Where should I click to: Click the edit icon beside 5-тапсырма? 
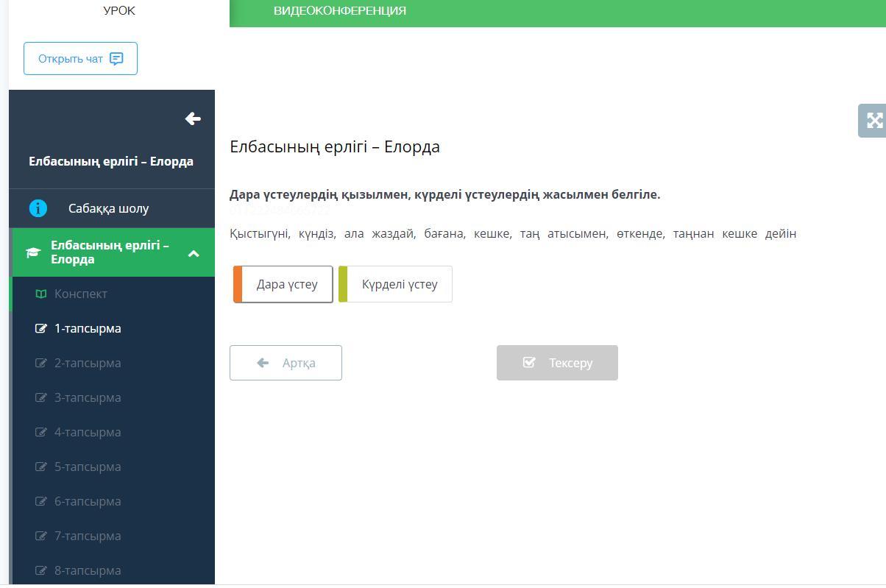pos(41,467)
